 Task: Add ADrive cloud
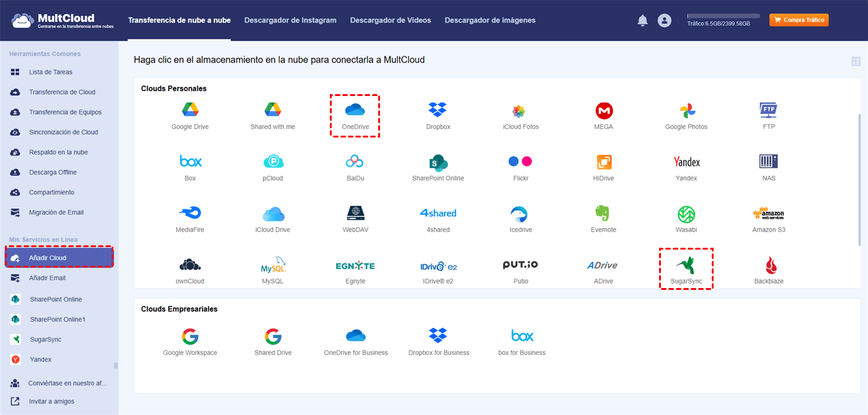[x=603, y=265]
